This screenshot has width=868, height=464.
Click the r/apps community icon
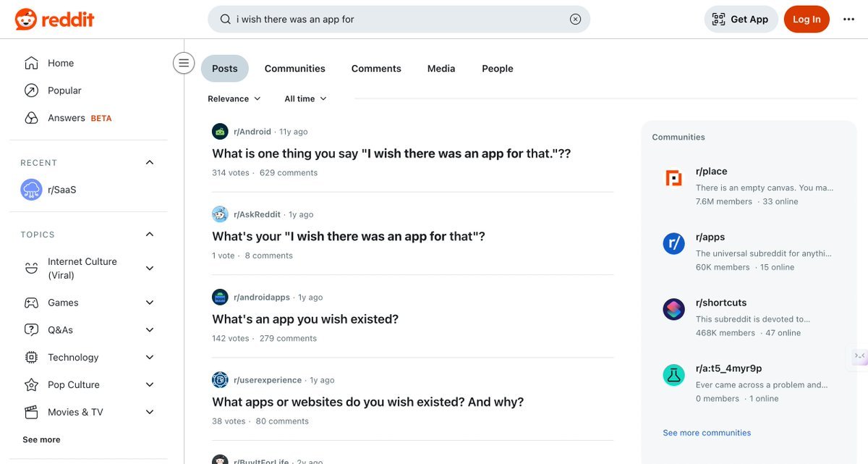click(674, 244)
